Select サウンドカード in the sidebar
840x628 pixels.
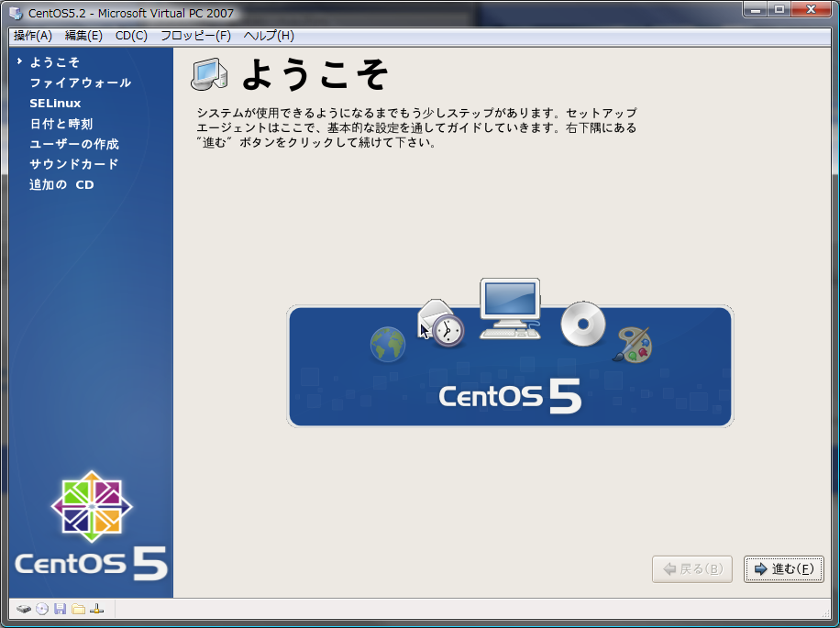[x=74, y=164]
